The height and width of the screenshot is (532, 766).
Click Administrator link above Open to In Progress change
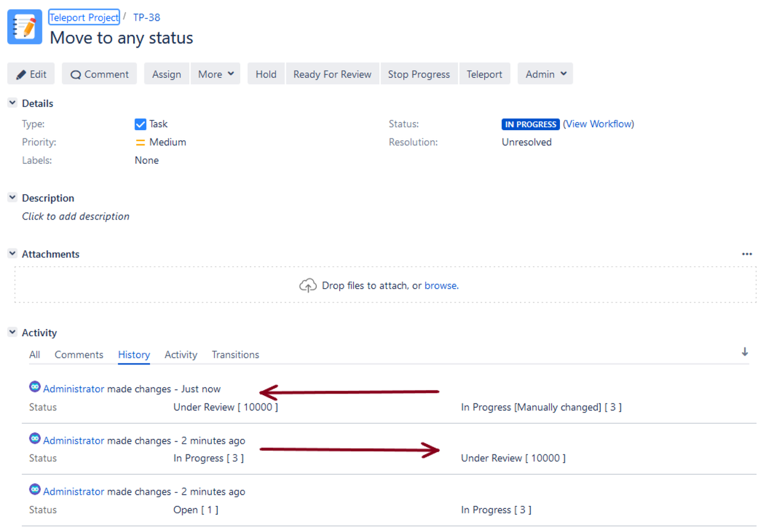(x=74, y=492)
